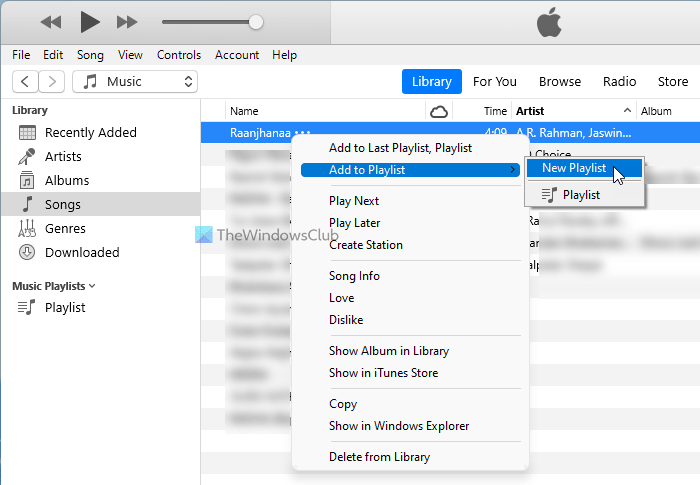This screenshot has width=700, height=485.
Task: Choose Play Later from context menu
Action: click(x=354, y=223)
